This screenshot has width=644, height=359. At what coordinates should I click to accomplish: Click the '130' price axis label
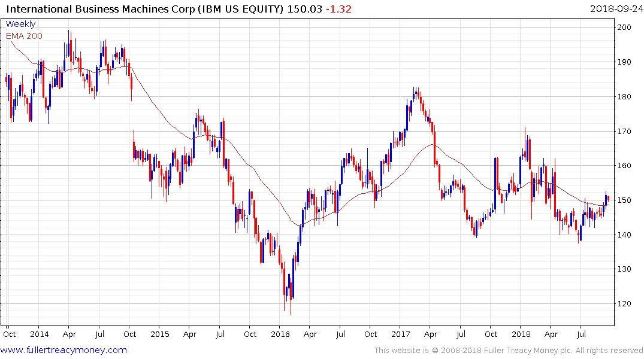click(x=624, y=269)
